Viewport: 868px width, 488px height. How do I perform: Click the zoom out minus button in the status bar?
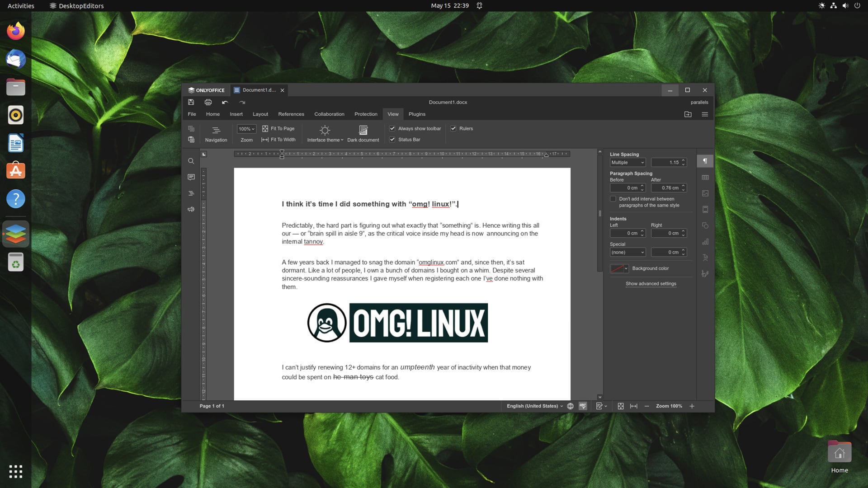point(646,406)
